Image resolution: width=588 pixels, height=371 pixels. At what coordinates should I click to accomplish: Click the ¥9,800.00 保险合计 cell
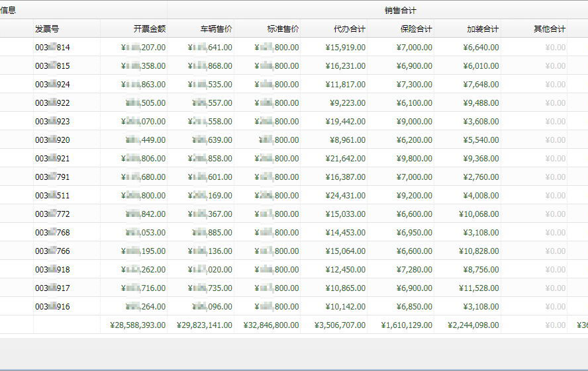coord(414,159)
